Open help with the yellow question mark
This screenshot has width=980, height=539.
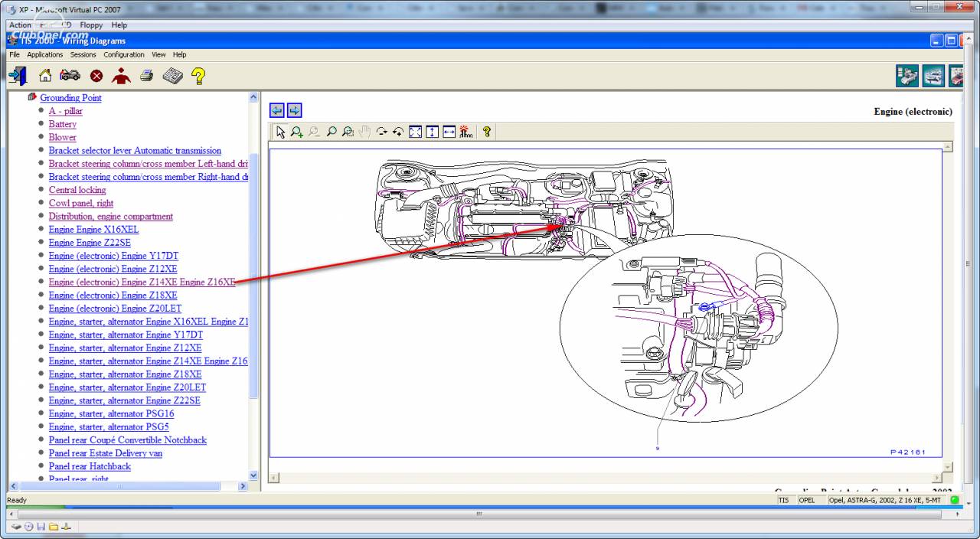click(198, 75)
